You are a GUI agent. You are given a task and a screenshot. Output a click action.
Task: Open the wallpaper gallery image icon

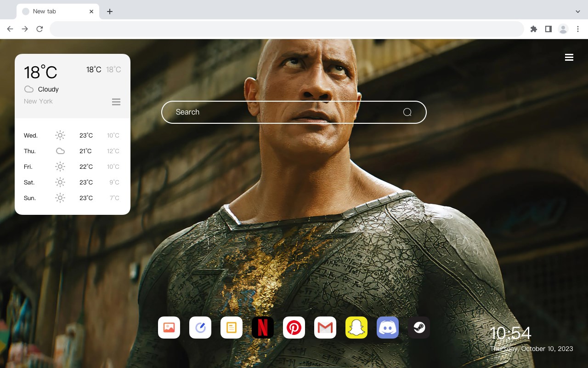[169, 328]
